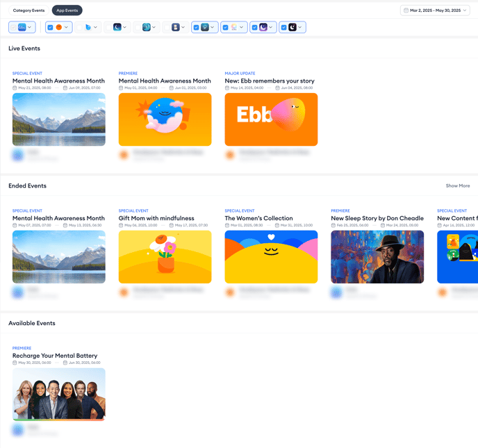This screenshot has width=478, height=448.
Task: Click the calendar icon in date range picker
Action: [x=406, y=10]
